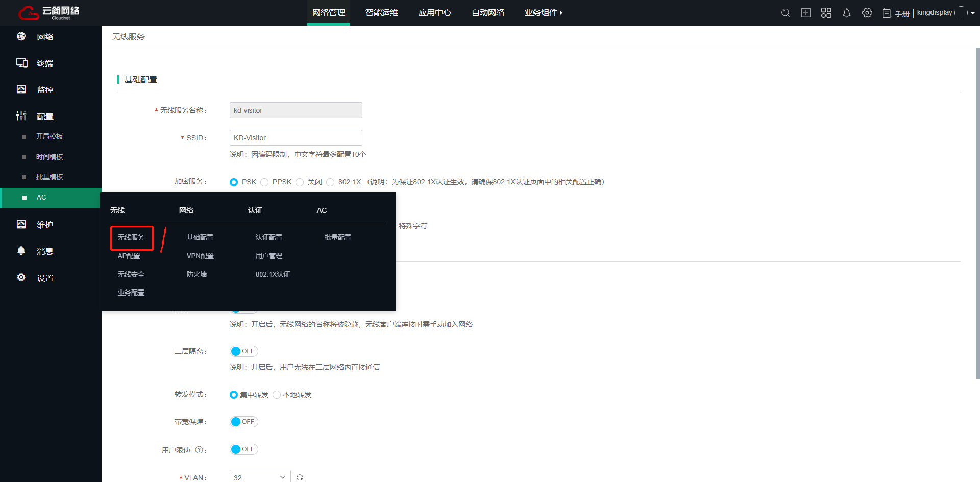Click the add-plus square icon in top bar
The width and height of the screenshot is (980, 486).
806,13
